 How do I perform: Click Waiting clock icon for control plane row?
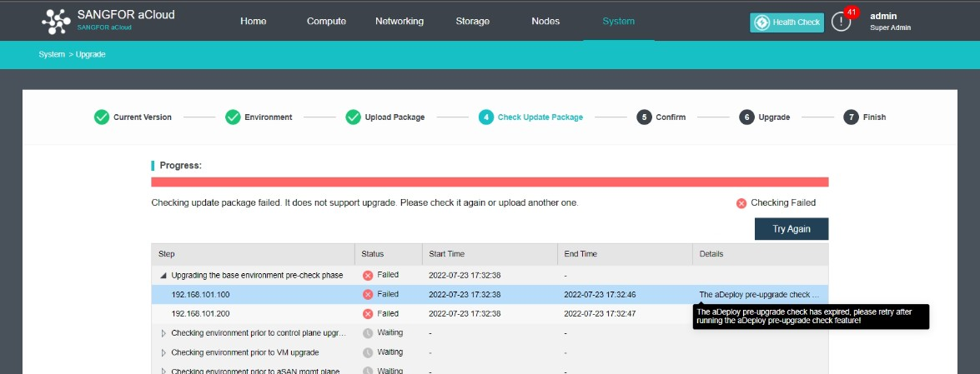[x=368, y=333]
